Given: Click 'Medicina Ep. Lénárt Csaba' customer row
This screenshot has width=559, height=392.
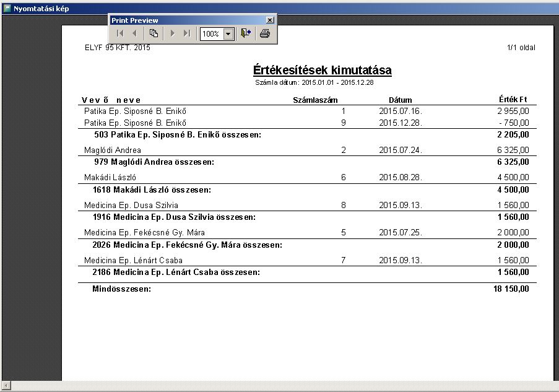Looking at the screenshot, I should 307,260.
